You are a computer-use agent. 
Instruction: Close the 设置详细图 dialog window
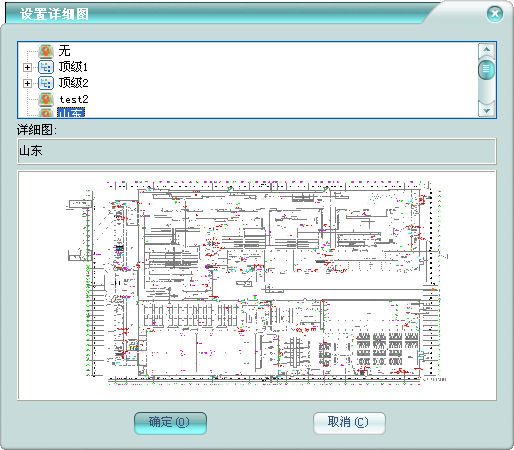pos(495,14)
